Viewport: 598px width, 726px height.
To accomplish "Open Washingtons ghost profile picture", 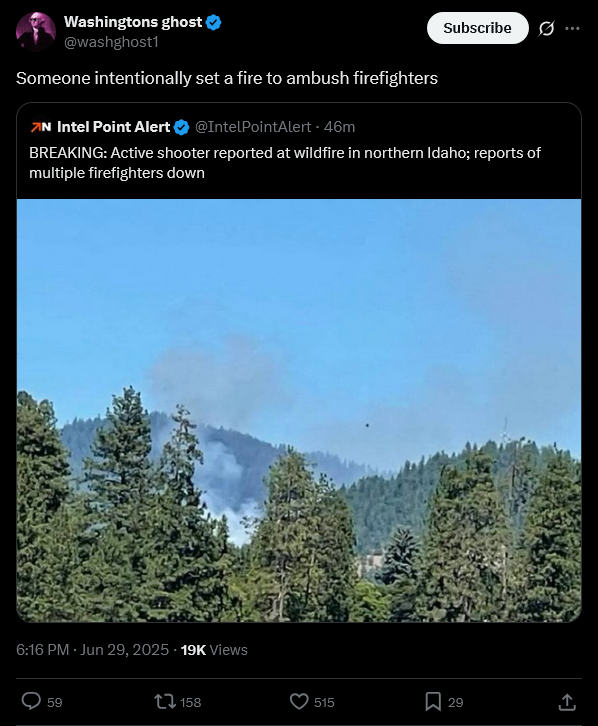I will 36,31.
